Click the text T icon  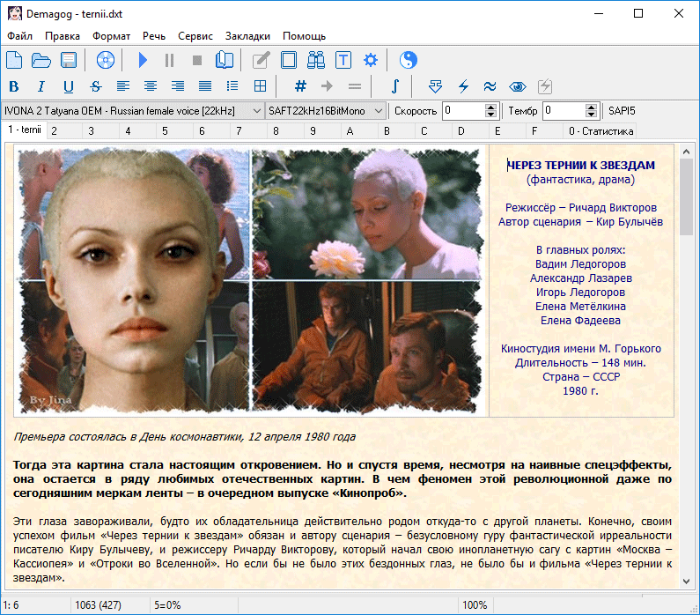point(343,60)
